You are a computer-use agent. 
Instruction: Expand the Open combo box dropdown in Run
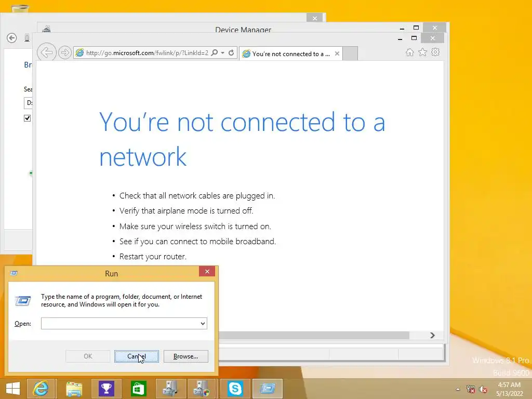(x=203, y=323)
